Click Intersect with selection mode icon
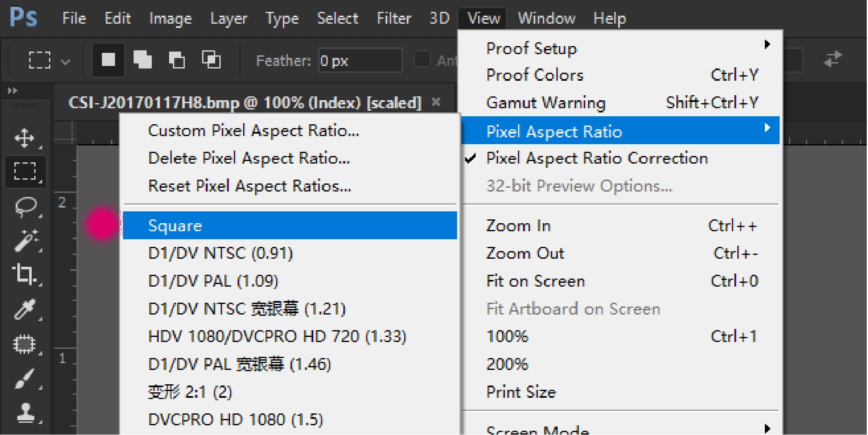 (211, 60)
